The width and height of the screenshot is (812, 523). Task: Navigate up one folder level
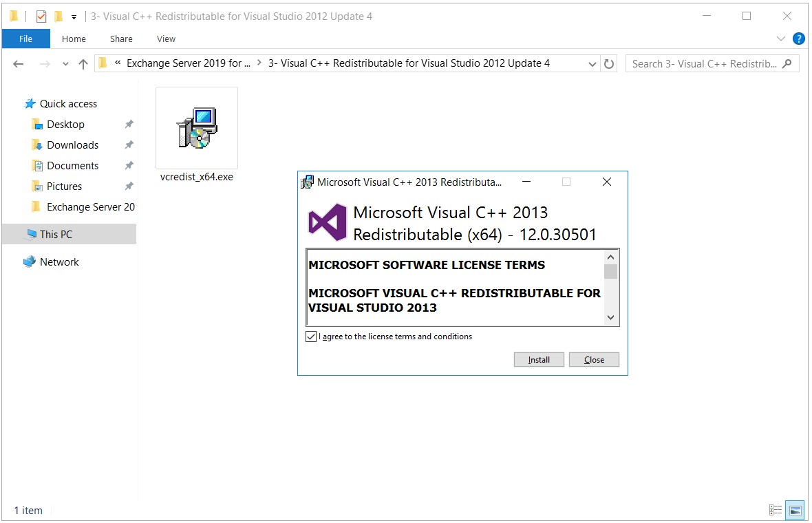click(x=83, y=64)
